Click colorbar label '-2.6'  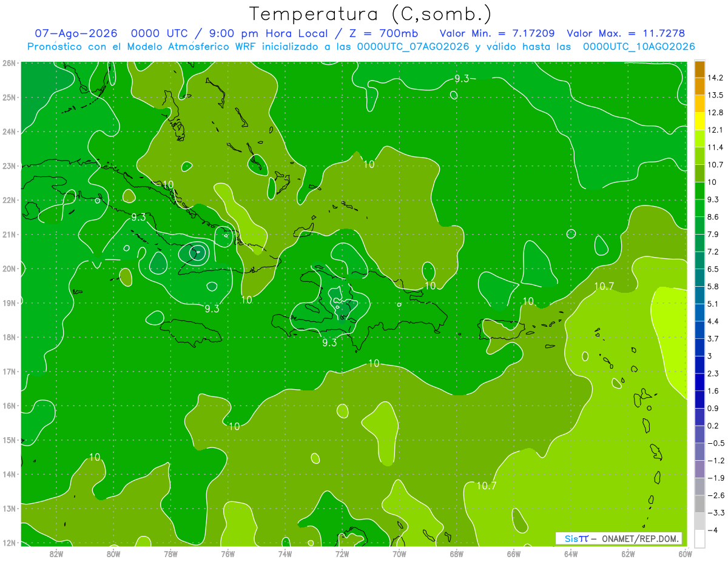click(x=716, y=495)
